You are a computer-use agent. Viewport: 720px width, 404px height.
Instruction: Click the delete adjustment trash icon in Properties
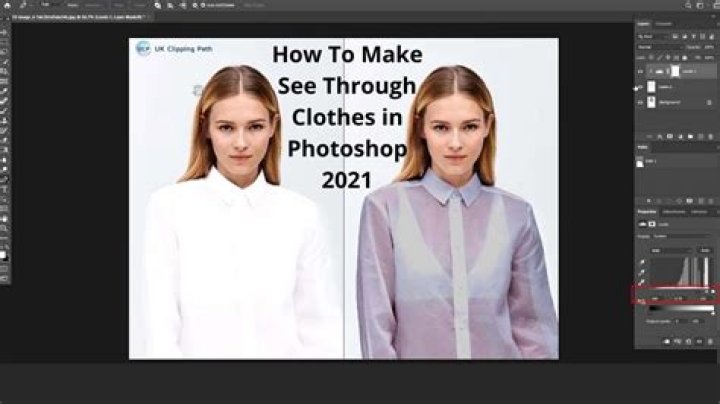point(710,341)
